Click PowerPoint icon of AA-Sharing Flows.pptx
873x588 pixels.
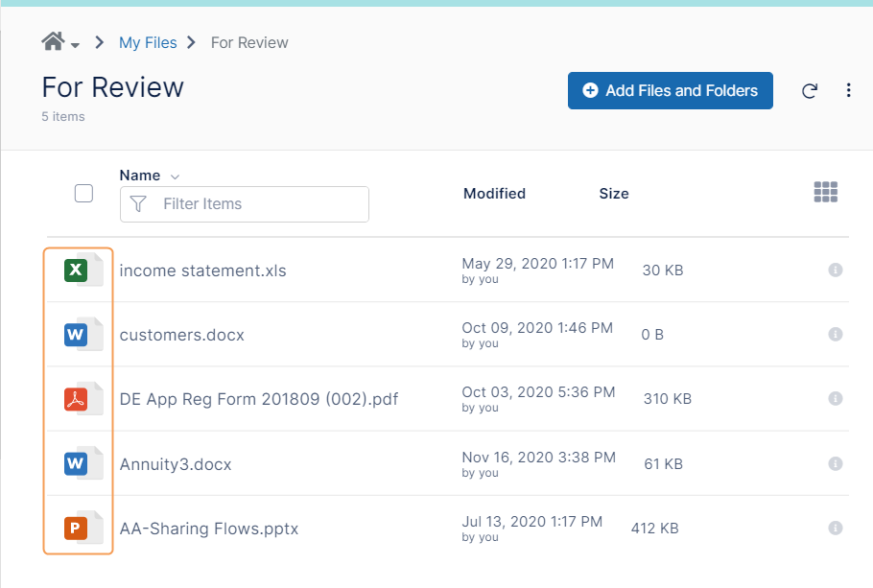83,528
